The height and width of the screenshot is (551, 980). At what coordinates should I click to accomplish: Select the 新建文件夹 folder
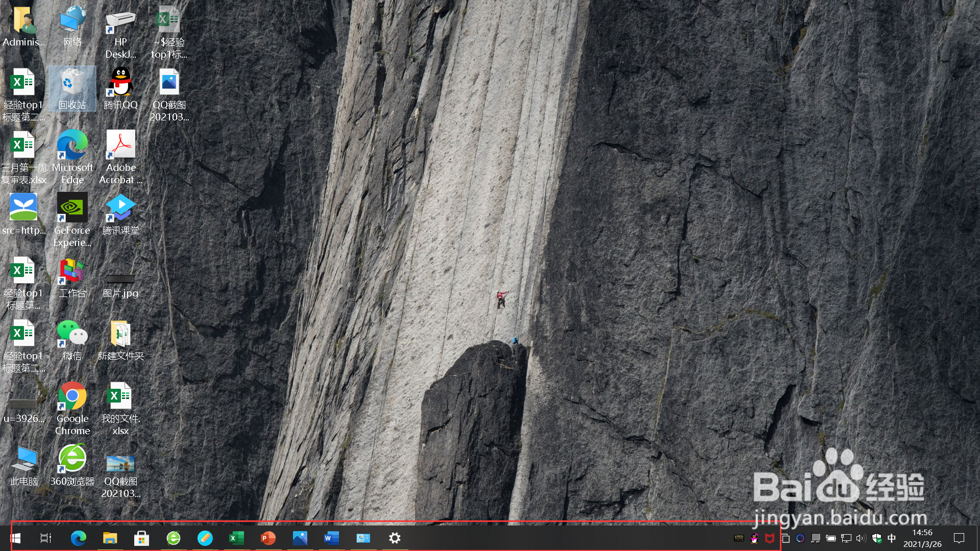[x=120, y=340]
